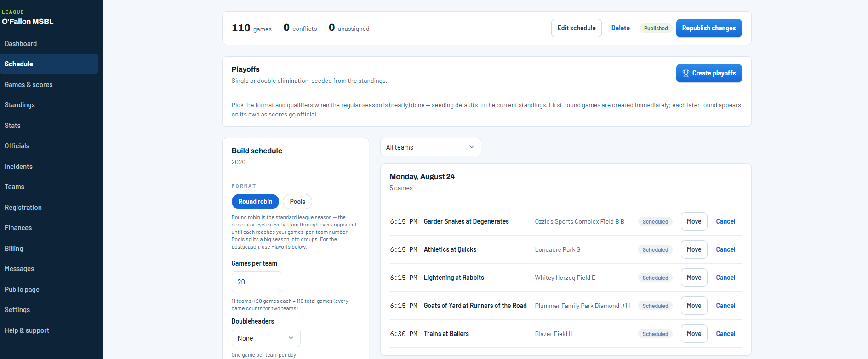Click the O'Fallon MSBL league name

28,22
